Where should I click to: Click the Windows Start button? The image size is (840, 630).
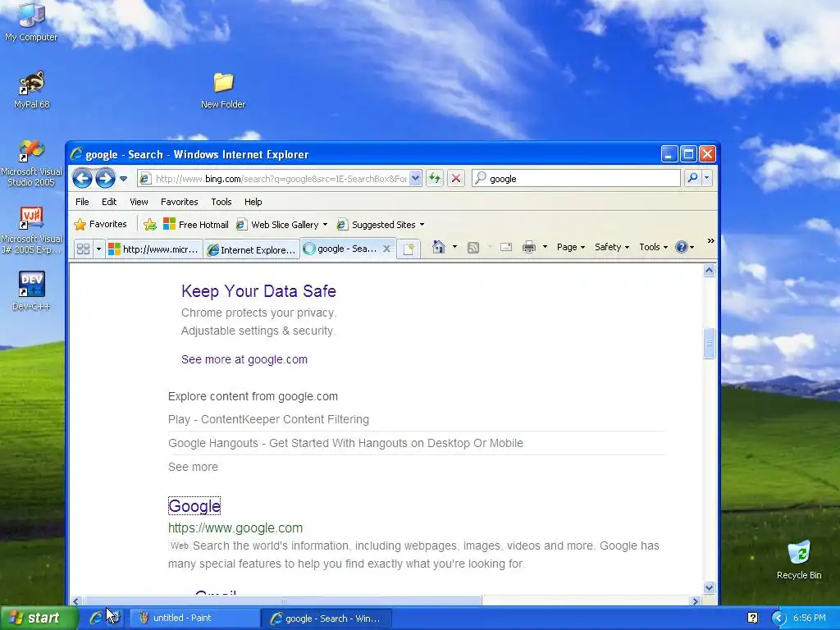[x=39, y=618]
